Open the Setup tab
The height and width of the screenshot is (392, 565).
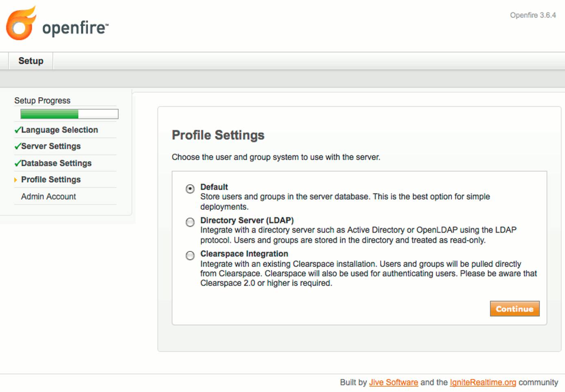pos(30,60)
